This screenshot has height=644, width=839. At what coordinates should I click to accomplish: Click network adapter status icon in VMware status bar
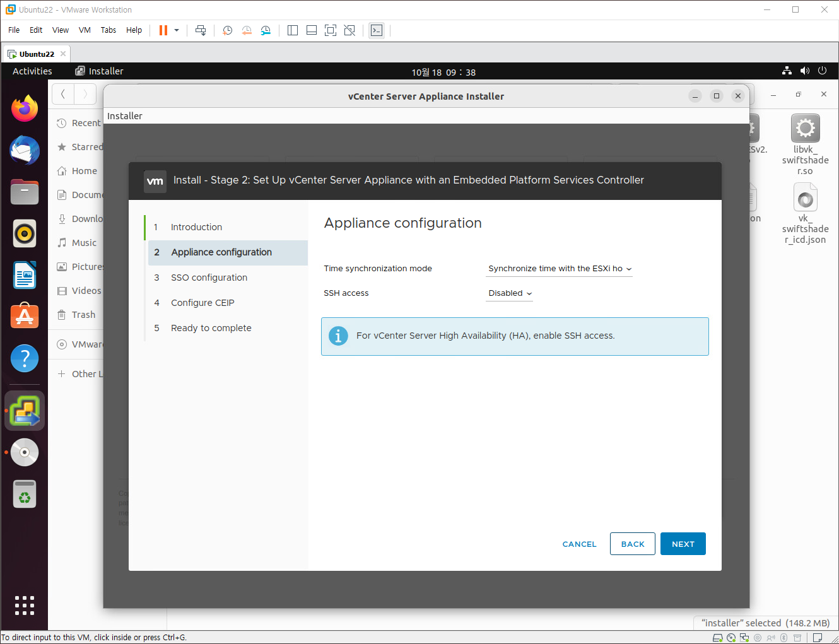click(x=744, y=638)
